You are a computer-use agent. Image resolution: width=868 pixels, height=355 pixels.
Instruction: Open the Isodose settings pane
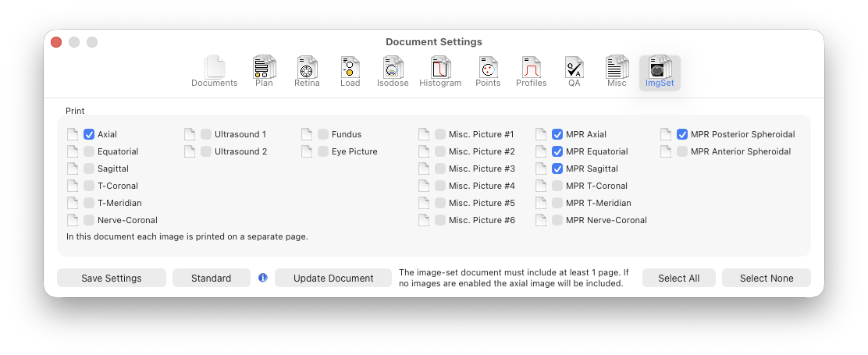[393, 72]
